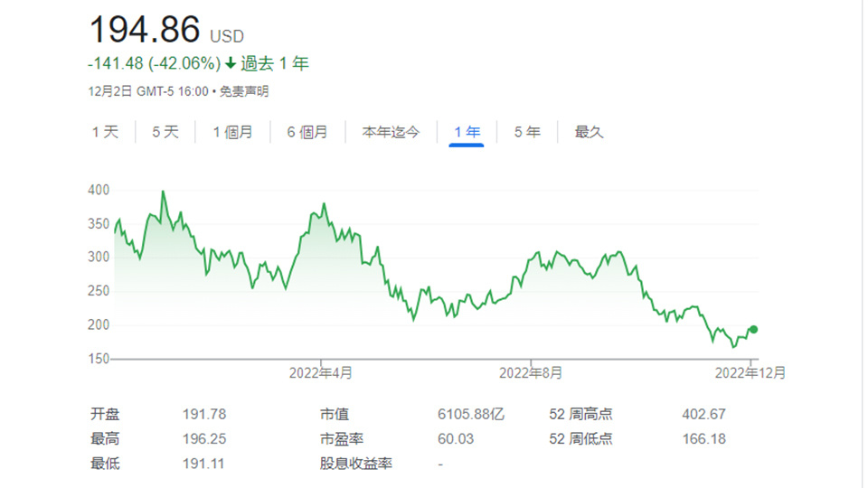Switch chart to 5 年 range

[527, 132]
